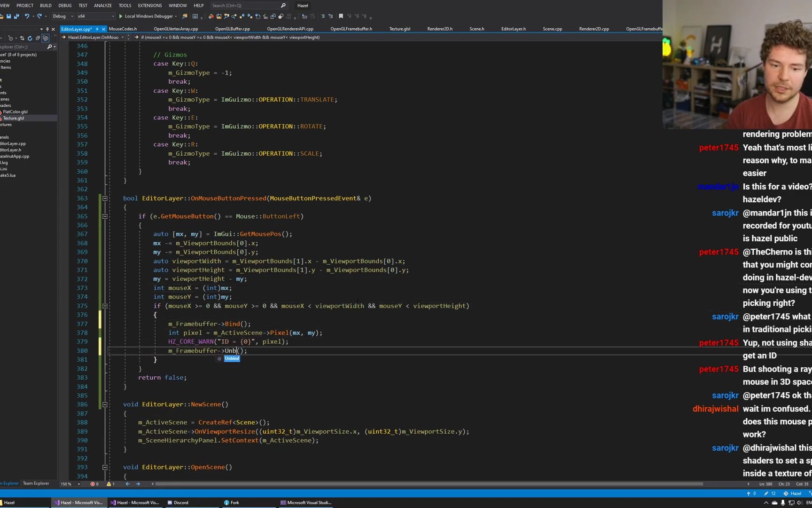812x508 pixels.
Task: Click "ID = {0}" string on line 379
Action: click(236, 342)
